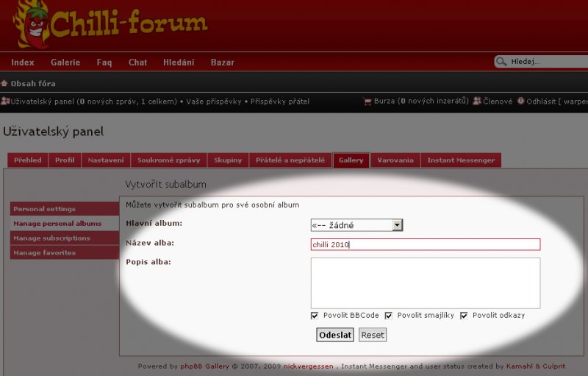The width and height of the screenshot is (588, 376).
Task: Click the Členové members icon
Action: [x=477, y=101]
